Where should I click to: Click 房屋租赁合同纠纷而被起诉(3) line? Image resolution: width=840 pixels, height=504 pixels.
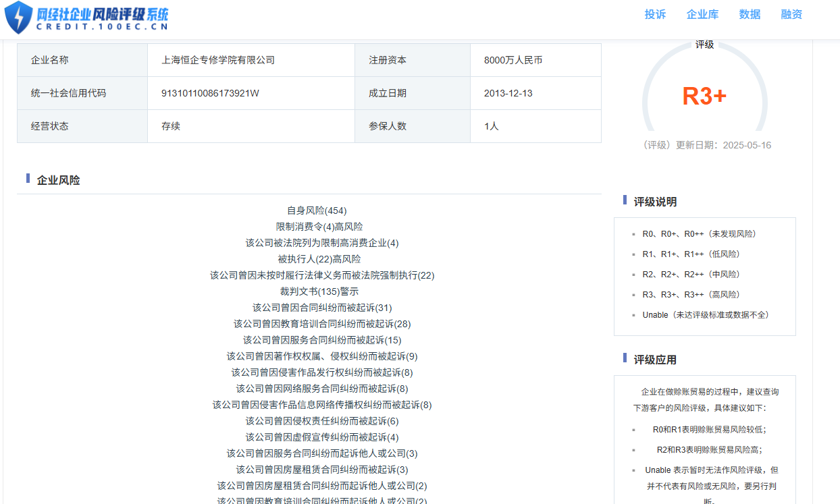(322, 470)
